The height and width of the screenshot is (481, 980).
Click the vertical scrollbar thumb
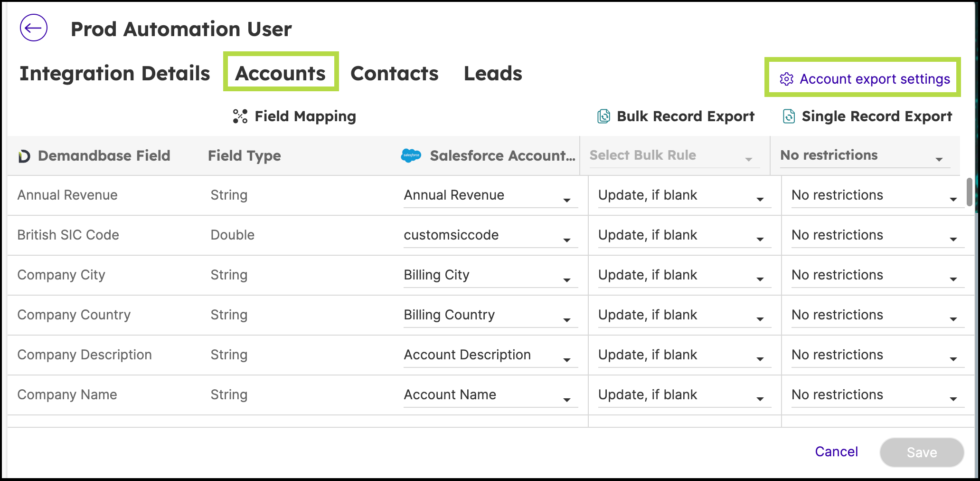[969, 192]
